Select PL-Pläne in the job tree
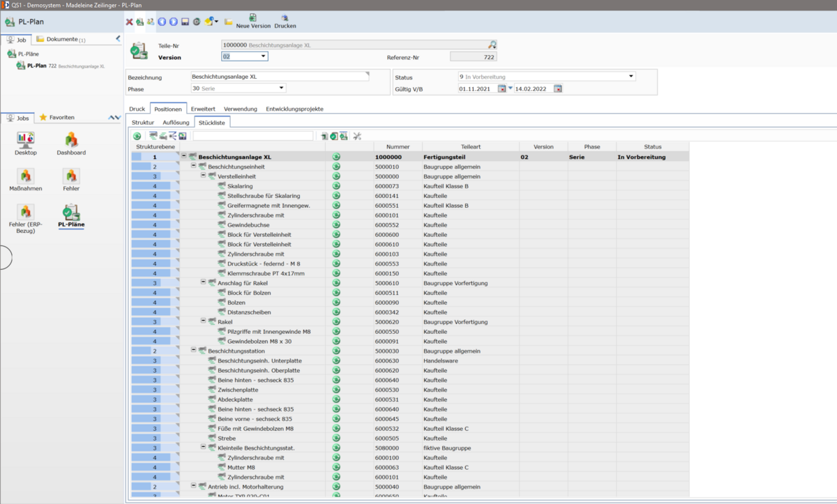The height and width of the screenshot is (504, 837). (24, 54)
